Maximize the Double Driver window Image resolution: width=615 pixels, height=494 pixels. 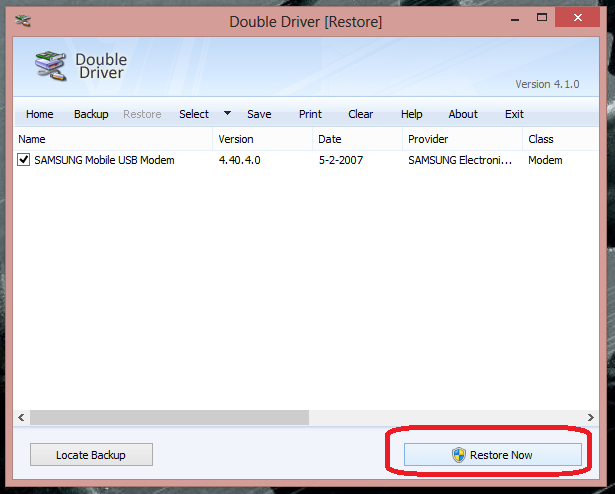(542, 18)
